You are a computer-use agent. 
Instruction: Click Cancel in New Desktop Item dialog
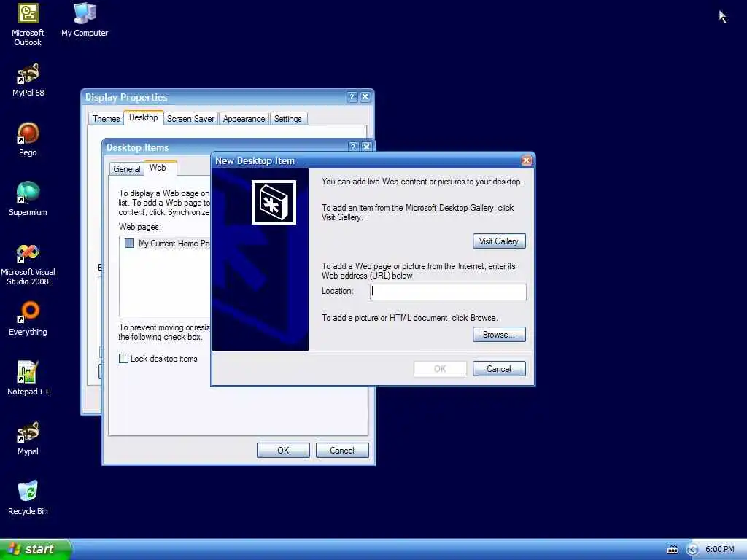point(499,368)
